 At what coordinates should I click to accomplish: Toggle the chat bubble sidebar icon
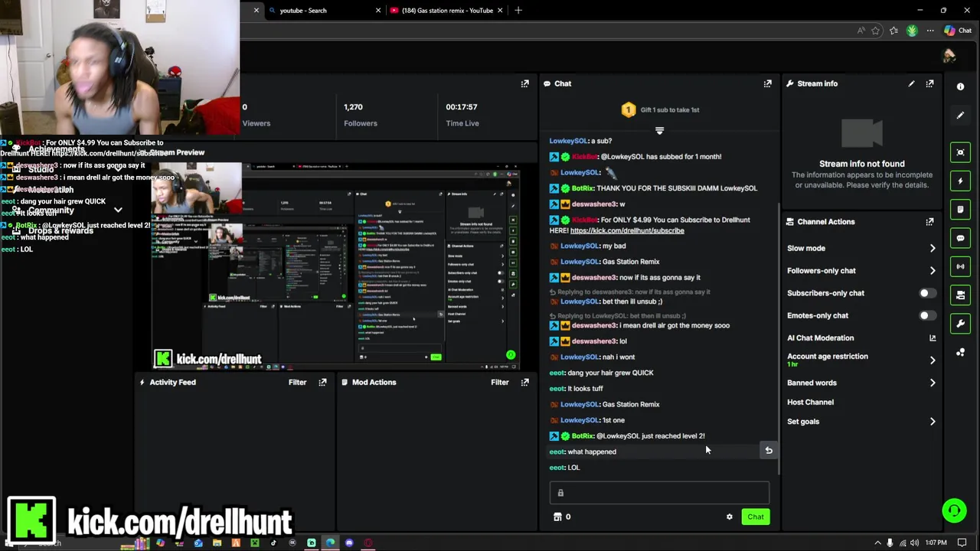[960, 238]
